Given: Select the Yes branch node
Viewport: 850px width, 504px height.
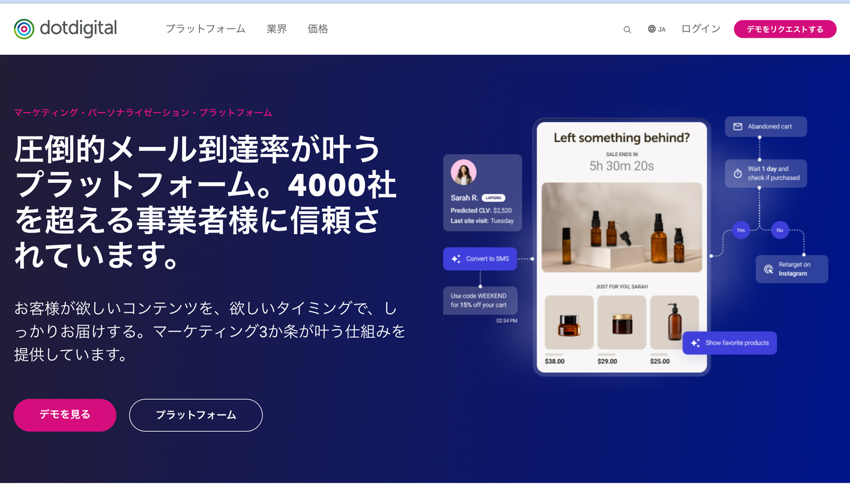Looking at the screenshot, I should [x=741, y=230].
